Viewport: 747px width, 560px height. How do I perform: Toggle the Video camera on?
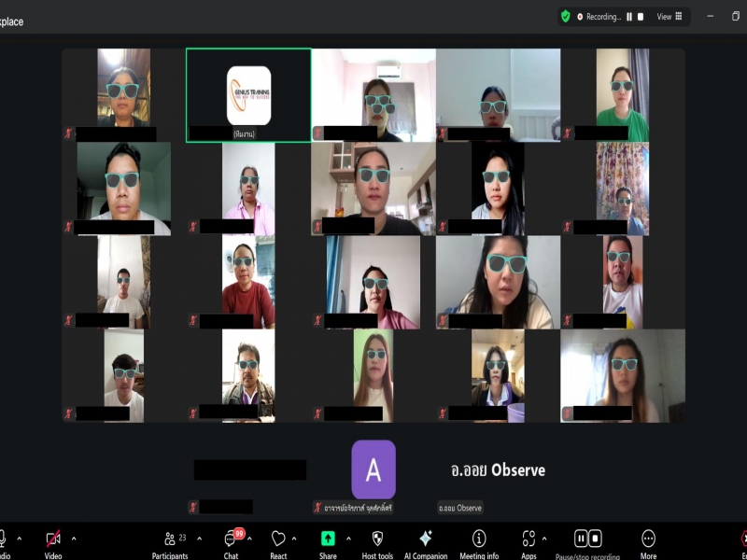(53, 539)
